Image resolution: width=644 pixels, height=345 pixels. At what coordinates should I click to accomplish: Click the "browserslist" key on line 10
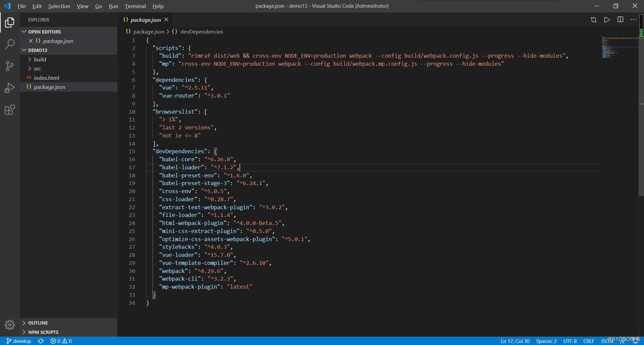tap(176, 112)
